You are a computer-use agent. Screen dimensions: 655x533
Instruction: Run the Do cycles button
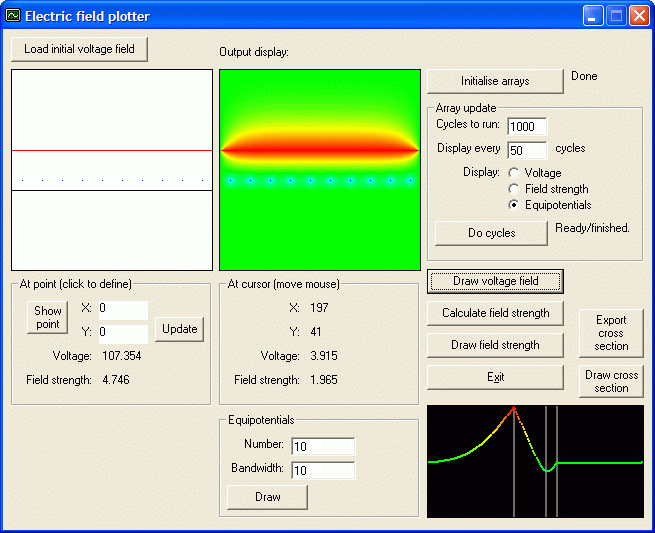tap(491, 233)
